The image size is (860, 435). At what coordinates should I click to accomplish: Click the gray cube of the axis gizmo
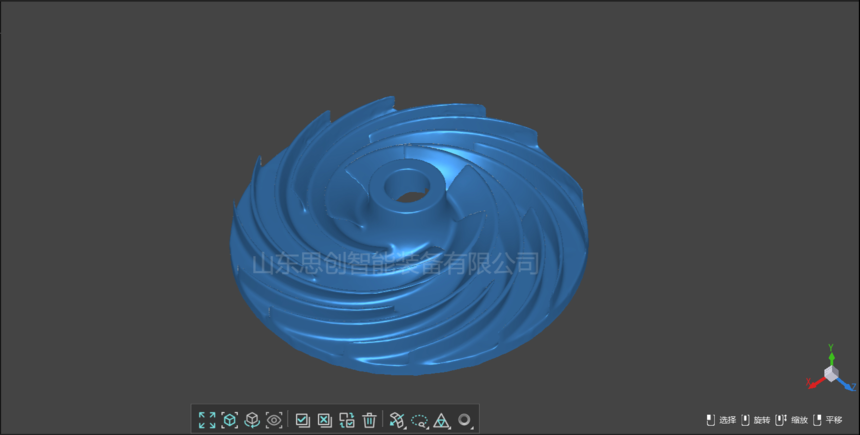tap(831, 374)
